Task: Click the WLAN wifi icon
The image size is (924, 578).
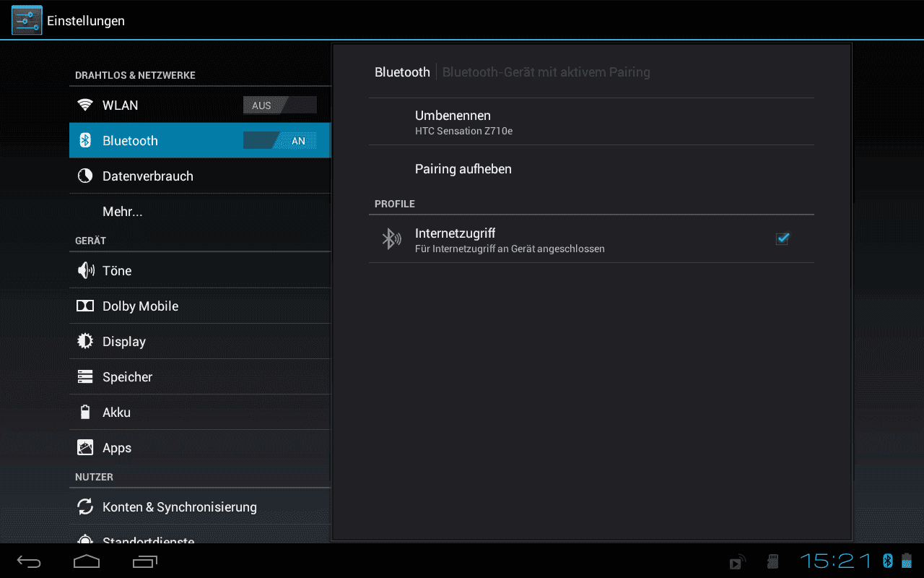Action: click(85, 105)
